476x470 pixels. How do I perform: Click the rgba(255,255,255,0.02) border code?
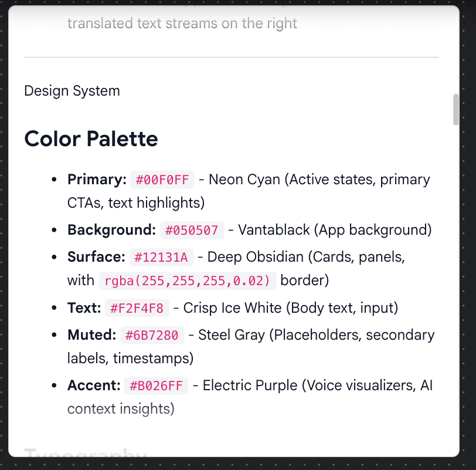[188, 280]
